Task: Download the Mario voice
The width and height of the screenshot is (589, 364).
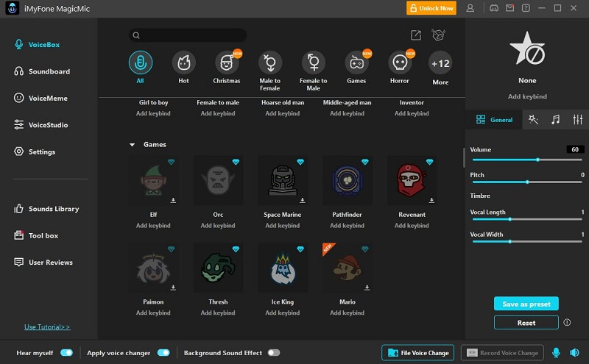Action: pos(367,288)
